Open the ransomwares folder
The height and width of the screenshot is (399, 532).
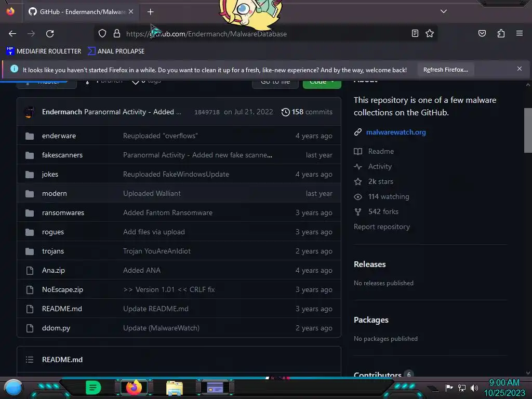pyautogui.click(x=63, y=212)
